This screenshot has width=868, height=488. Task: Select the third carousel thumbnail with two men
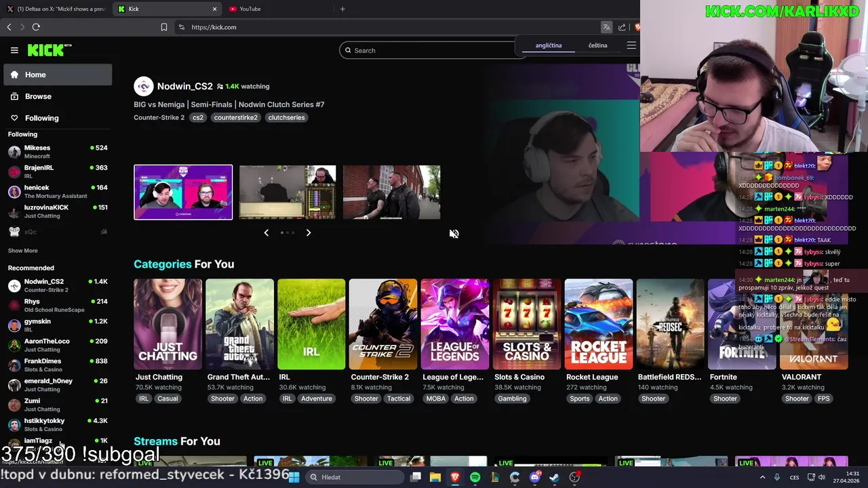(x=391, y=192)
